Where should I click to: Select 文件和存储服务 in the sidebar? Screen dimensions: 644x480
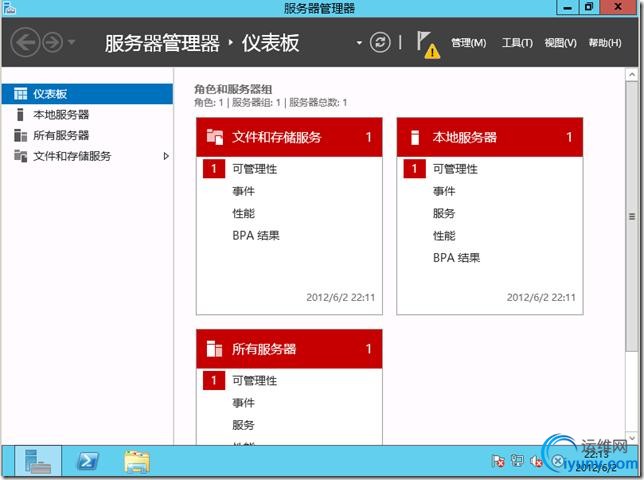point(87,156)
